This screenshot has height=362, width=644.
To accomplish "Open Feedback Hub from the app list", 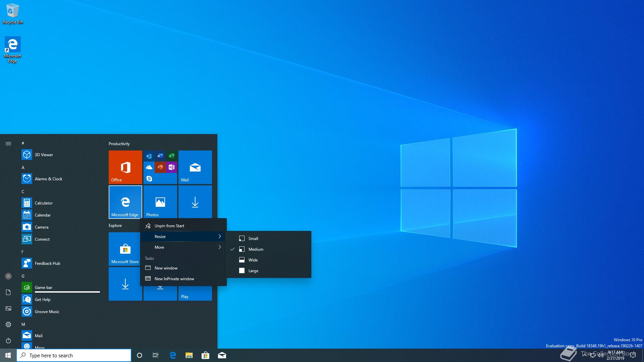I will coord(47,263).
